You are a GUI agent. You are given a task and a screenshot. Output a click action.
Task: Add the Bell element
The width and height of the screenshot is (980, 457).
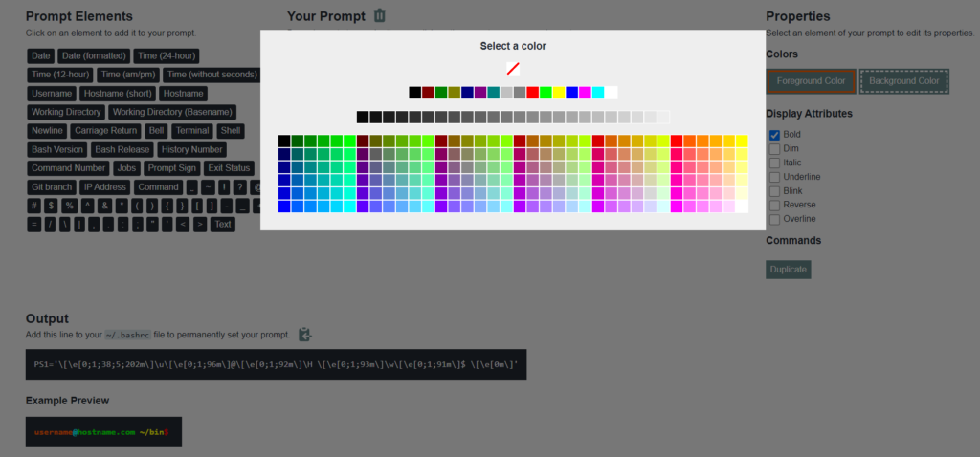tap(156, 131)
